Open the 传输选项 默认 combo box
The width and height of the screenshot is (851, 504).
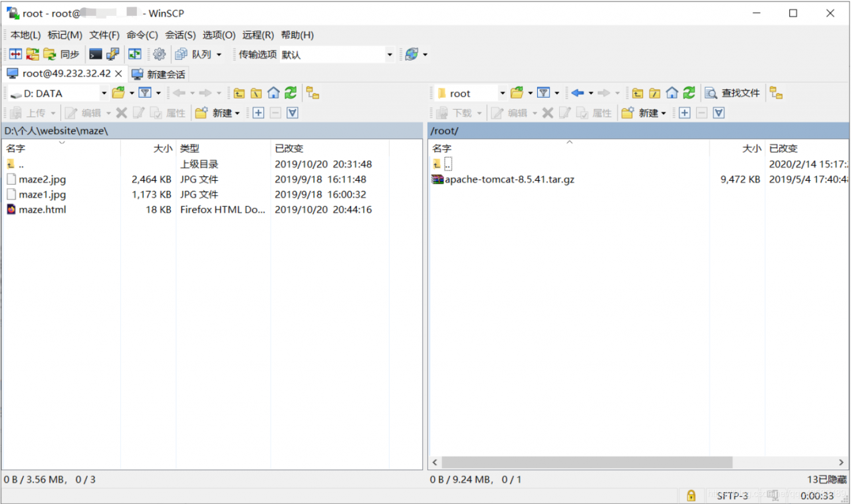[337, 55]
